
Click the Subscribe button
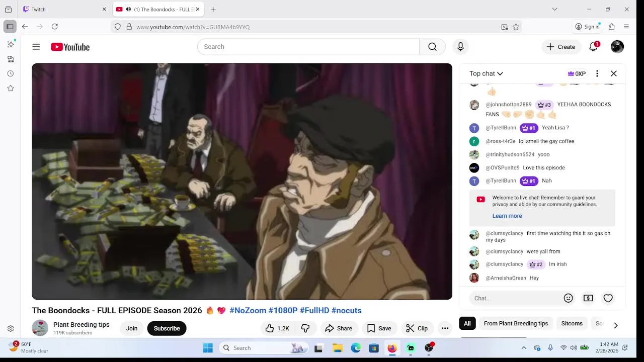pyautogui.click(x=167, y=328)
